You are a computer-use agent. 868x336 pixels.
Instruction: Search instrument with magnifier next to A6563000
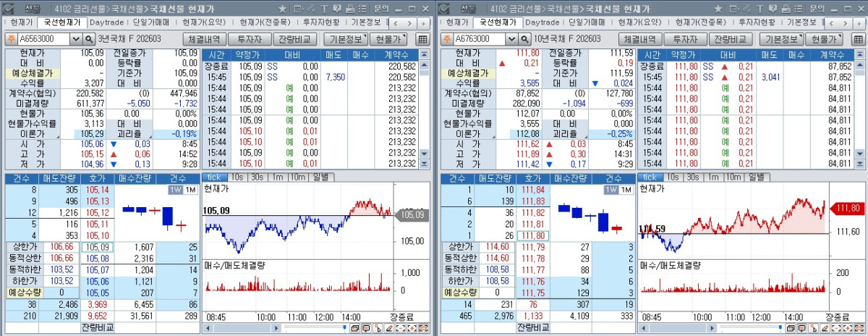(90, 39)
